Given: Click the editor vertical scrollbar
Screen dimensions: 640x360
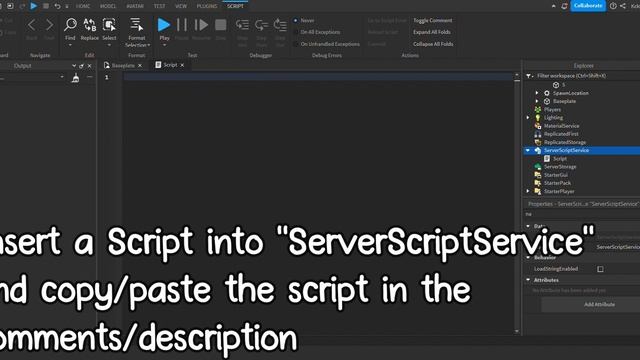Looking at the screenshot, I should click(517, 204).
